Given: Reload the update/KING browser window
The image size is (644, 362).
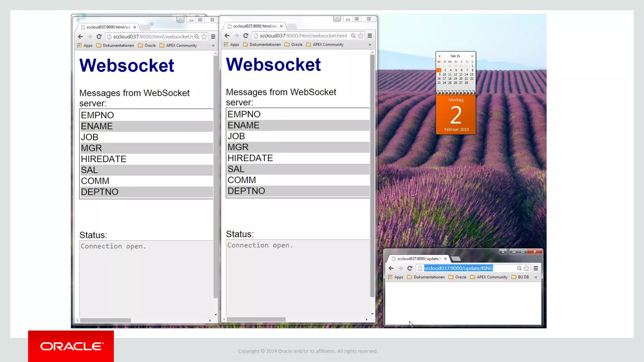Looking at the screenshot, I should (x=409, y=268).
